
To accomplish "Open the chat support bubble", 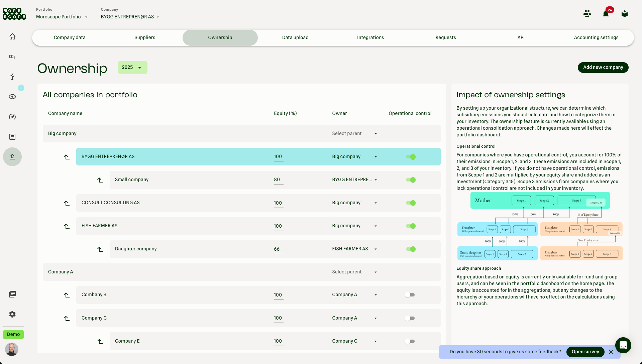I will point(623,345).
